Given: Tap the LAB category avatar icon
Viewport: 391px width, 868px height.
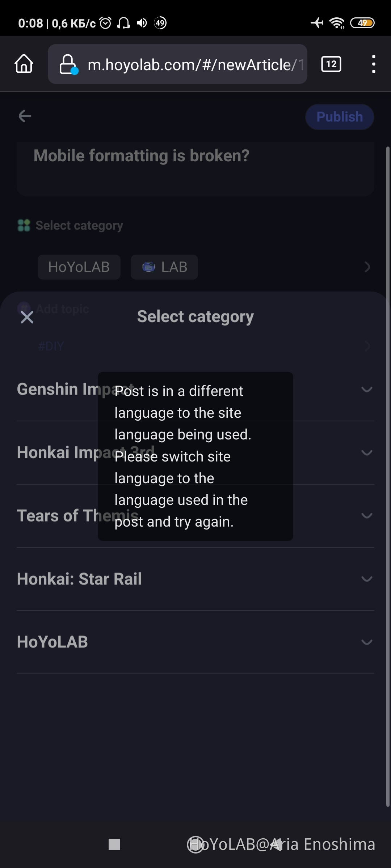Looking at the screenshot, I should [x=149, y=267].
